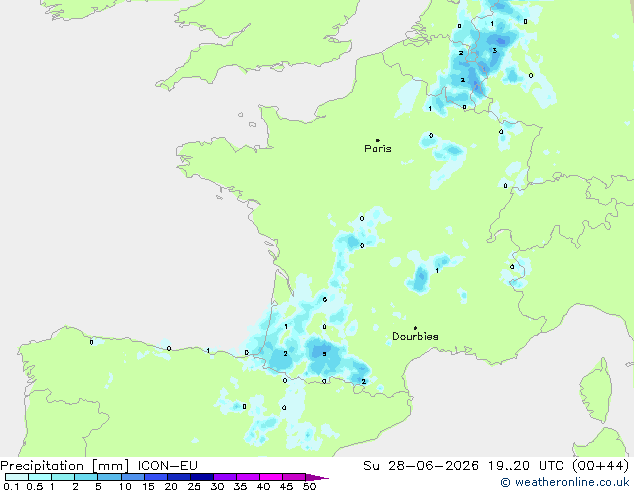Click the '50' legend scale number
This screenshot has height=490, width=634.
(310, 486)
